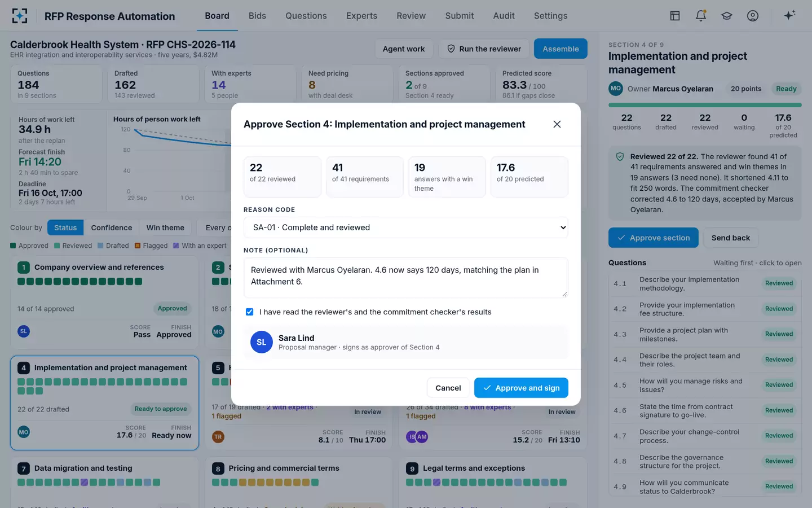Click Approve section in side panel
812x508 pixels.
654,238
